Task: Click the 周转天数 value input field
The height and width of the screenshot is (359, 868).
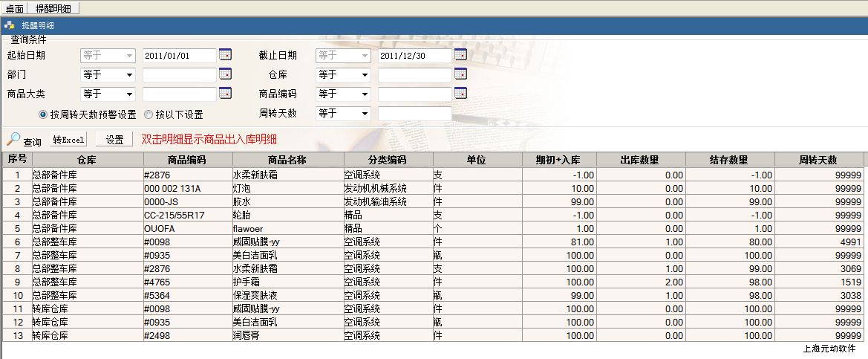Action: (x=414, y=114)
